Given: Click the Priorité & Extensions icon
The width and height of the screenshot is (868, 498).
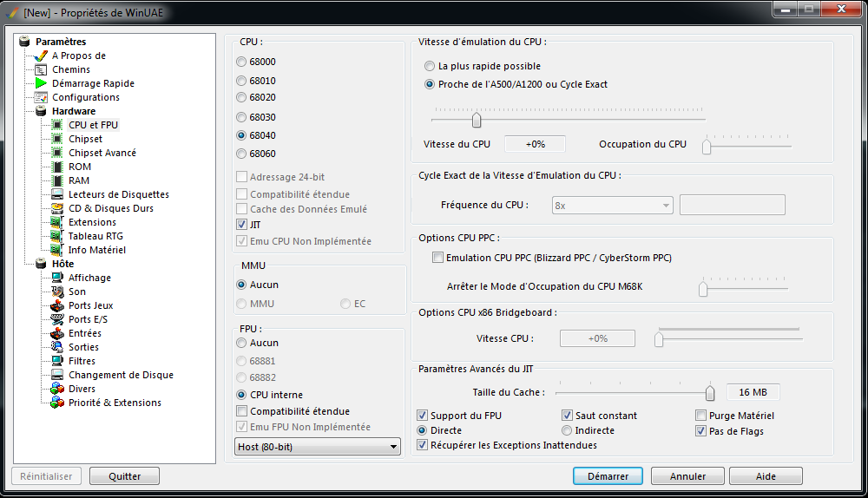Looking at the screenshot, I should [57, 403].
